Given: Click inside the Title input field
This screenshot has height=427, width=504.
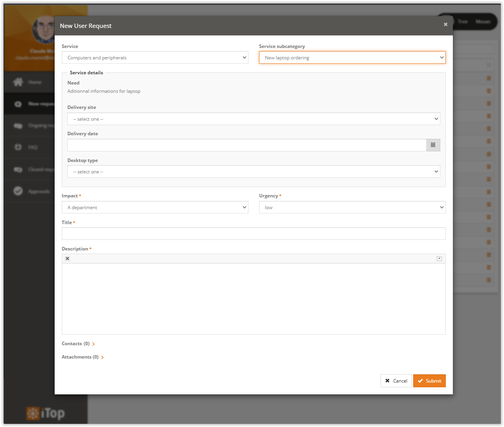Looking at the screenshot, I should pyautogui.click(x=254, y=234).
